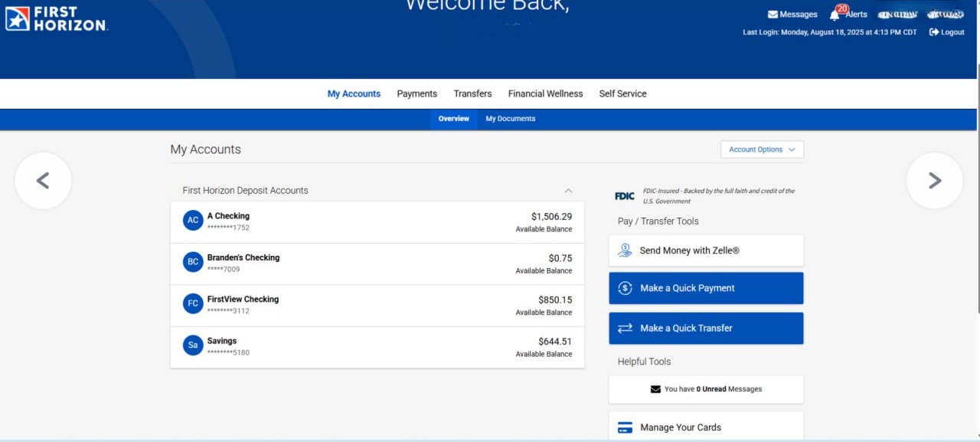The width and height of the screenshot is (980, 442).
Task: Select Send Money with Zelle
Action: tap(706, 250)
